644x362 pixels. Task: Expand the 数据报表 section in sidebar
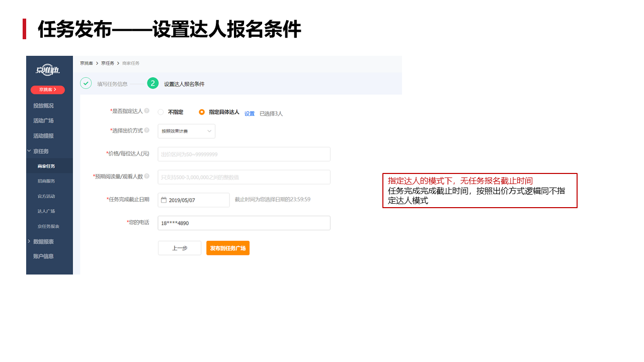[44, 241]
